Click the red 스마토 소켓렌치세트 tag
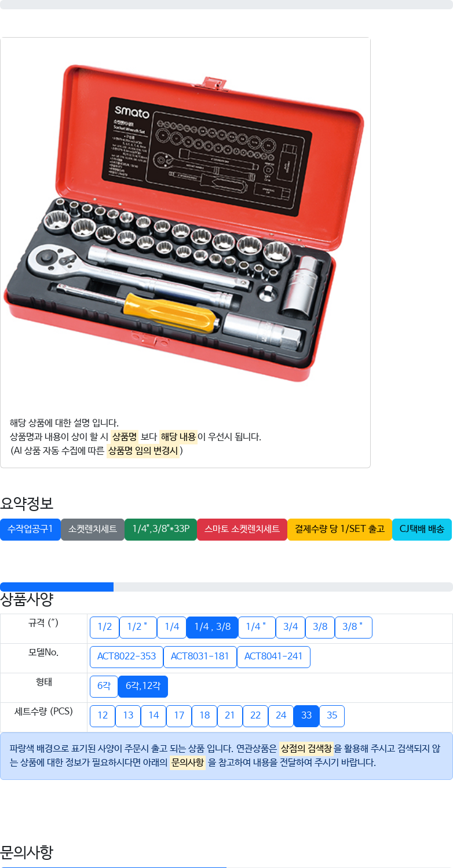453x868 pixels. pyautogui.click(x=242, y=530)
